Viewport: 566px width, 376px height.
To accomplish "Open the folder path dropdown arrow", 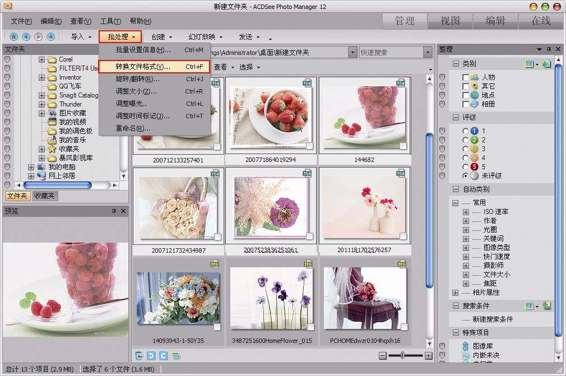I will pos(353,52).
